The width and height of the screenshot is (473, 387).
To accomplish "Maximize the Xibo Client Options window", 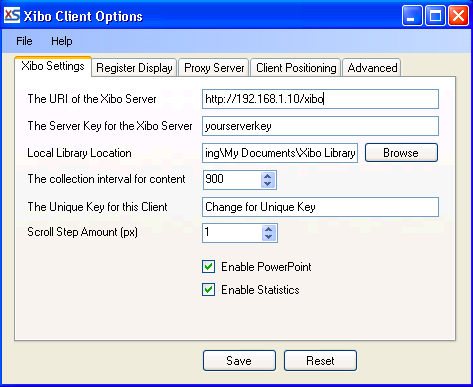I will tap(435, 16).
